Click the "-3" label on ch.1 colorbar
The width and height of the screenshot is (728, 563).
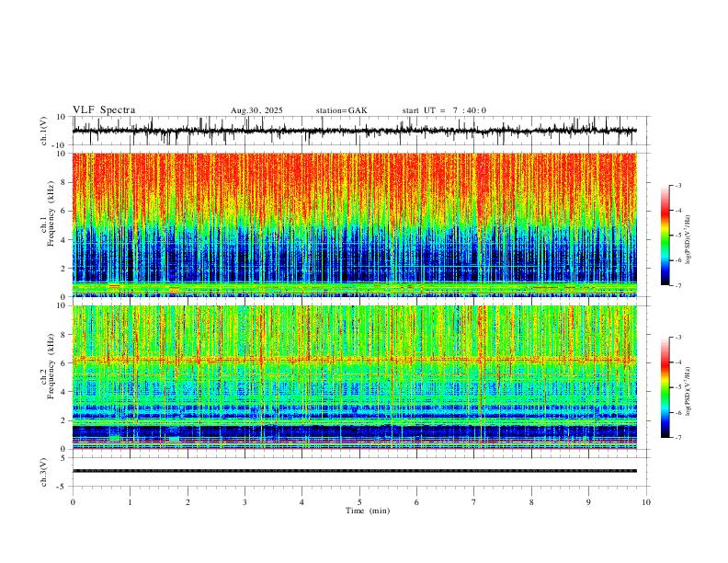678,185
